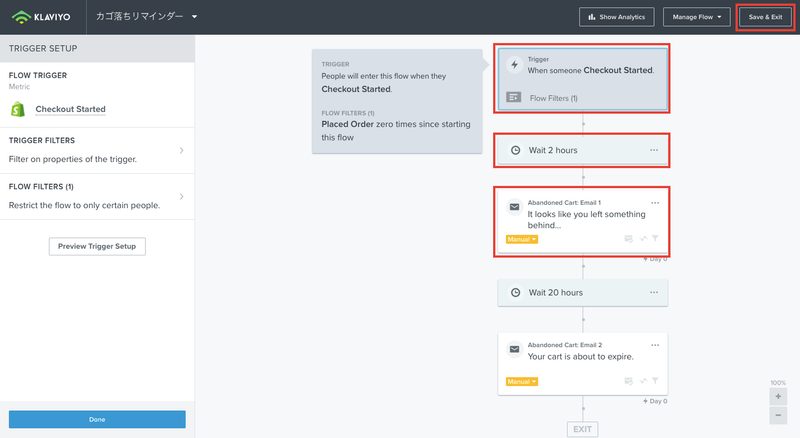Image resolution: width=800 pixels, height=438 pixels.
Task: Open the Manage Flow menu
Action: (x=696, y=17)
